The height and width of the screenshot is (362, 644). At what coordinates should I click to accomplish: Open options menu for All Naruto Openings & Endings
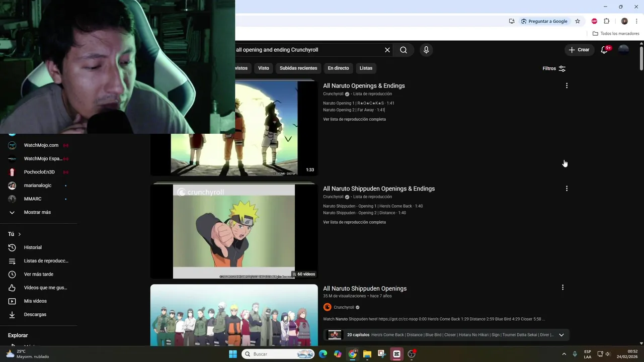tap(567, 85)
